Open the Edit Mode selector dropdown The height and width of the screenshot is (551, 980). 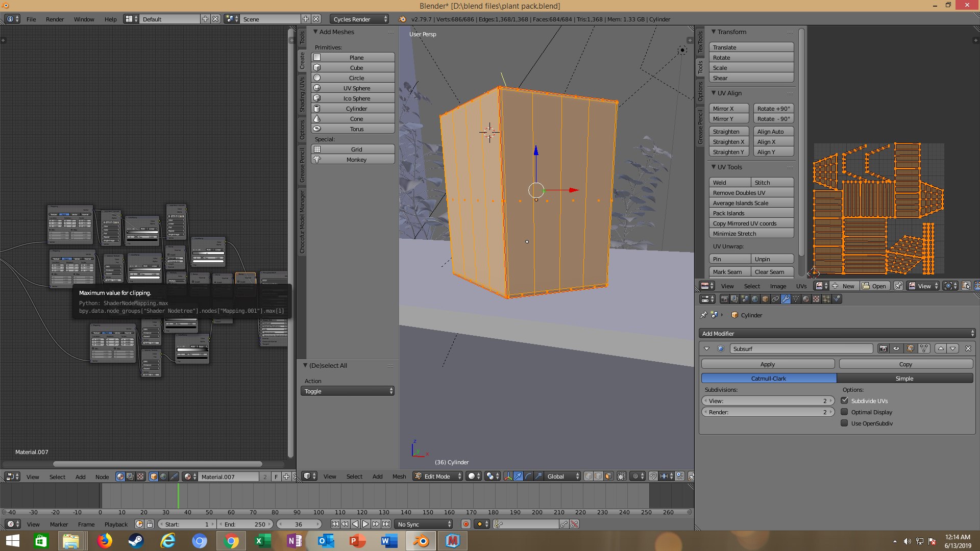438,476
